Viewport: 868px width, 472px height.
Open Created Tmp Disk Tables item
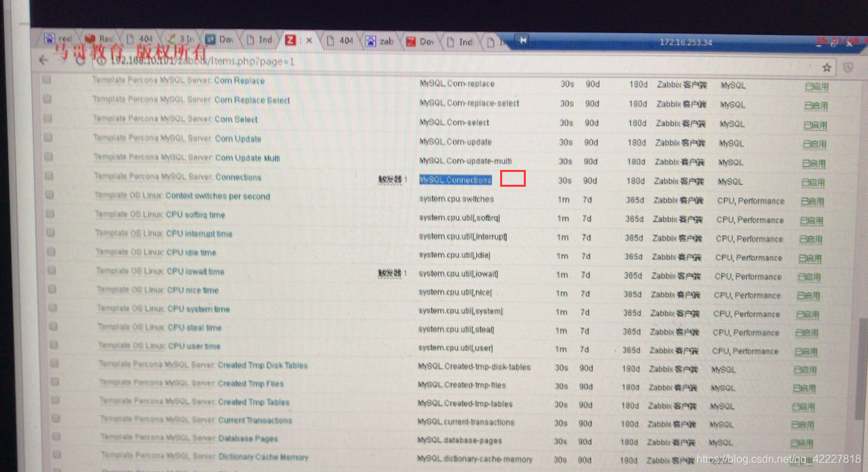pyautogui.click(x=263, y=365)
